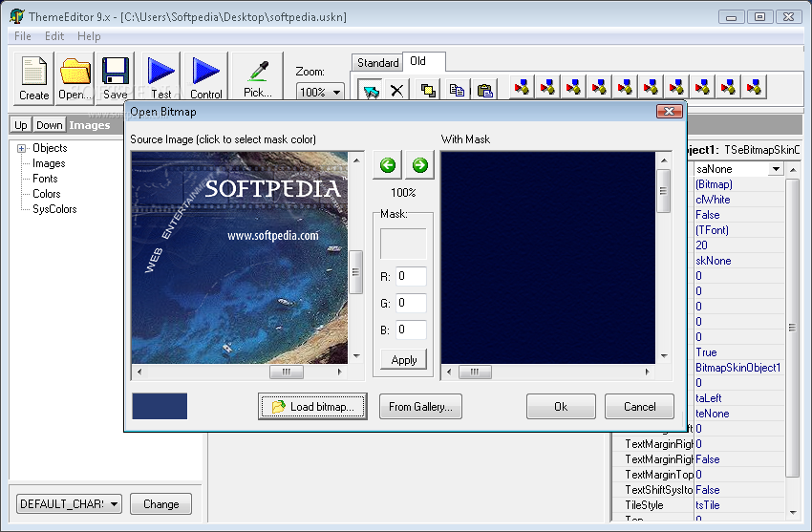The image size is (812, 532).
Task: Click the From Gallery button
Action: [420, 406]
